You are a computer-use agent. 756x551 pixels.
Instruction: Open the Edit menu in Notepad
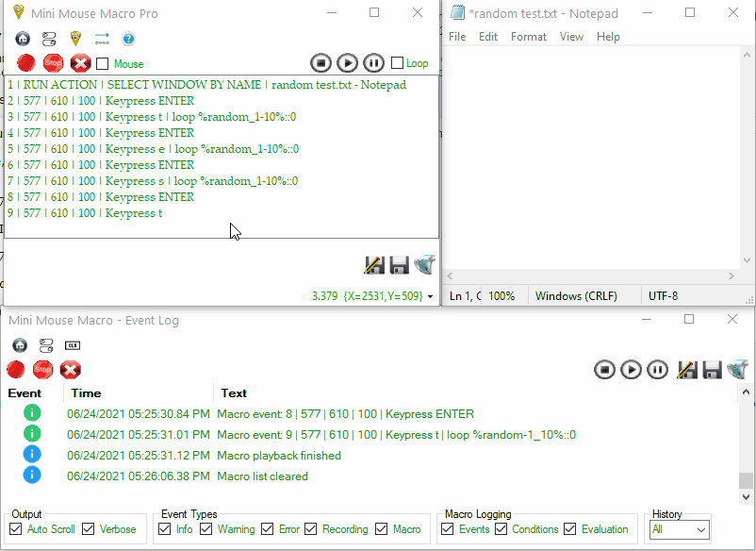pyautogui.click(x=487, y=37)
